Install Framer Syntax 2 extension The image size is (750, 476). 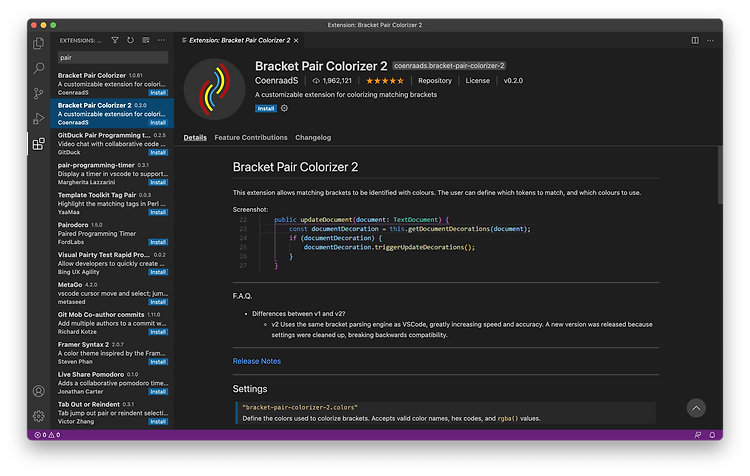(158, 362)
